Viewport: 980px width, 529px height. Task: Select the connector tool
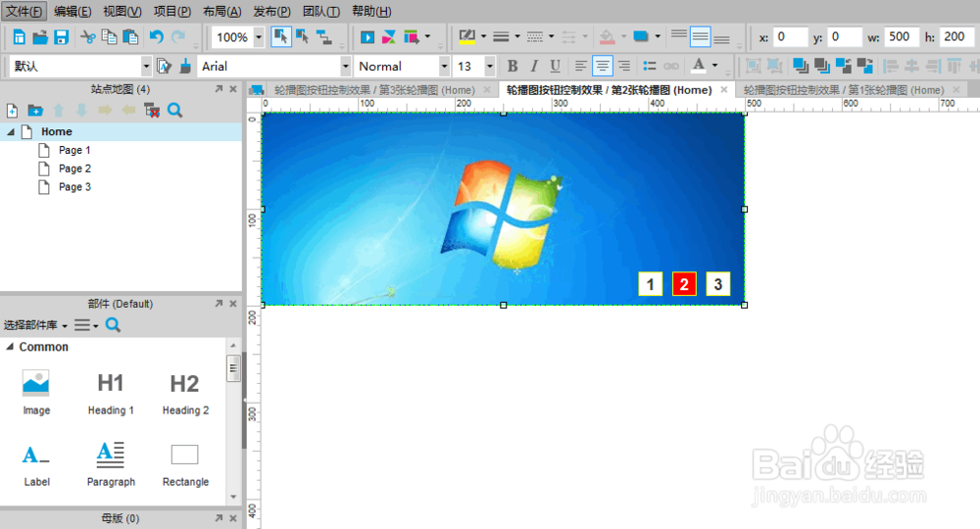323,37
